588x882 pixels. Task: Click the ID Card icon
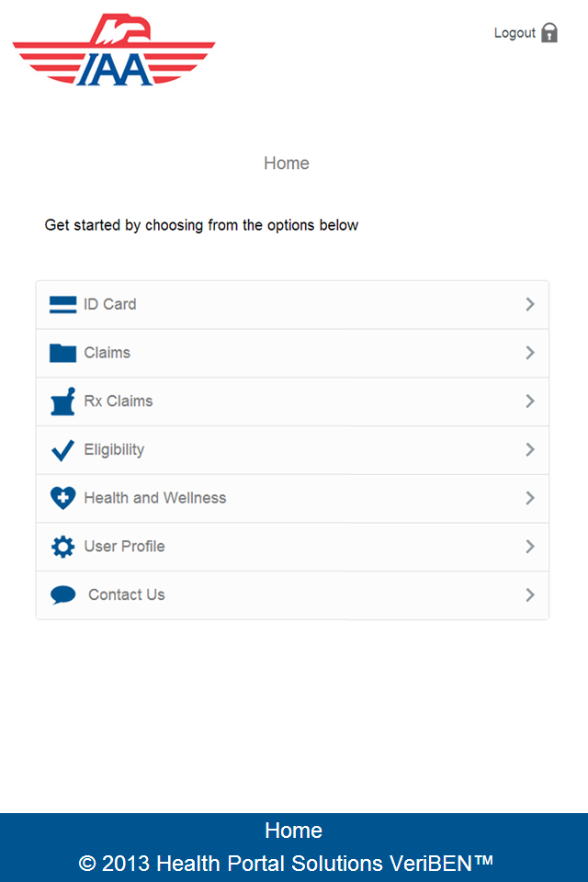62,305
